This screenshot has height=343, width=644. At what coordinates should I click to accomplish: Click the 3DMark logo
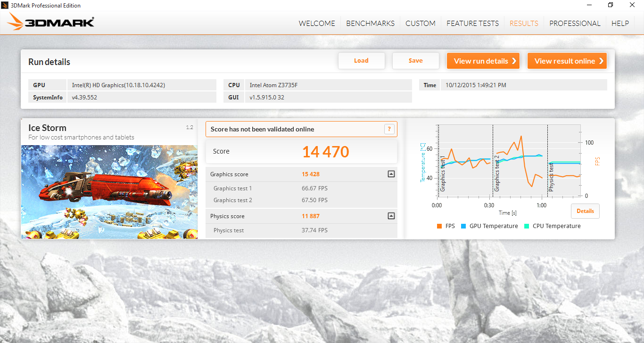(x=51, y=22)
